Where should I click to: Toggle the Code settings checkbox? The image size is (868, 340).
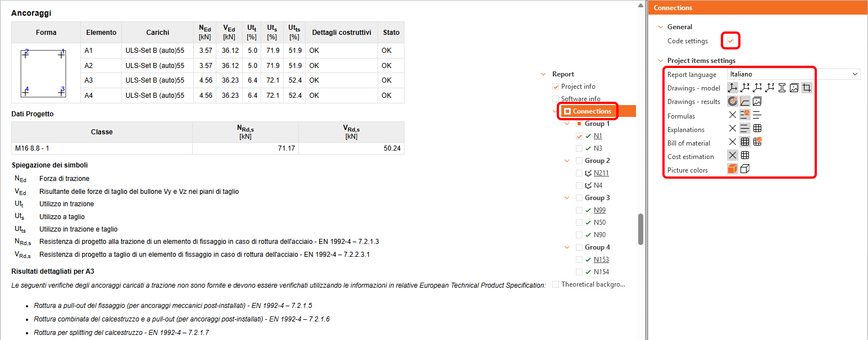click(730, 41)
